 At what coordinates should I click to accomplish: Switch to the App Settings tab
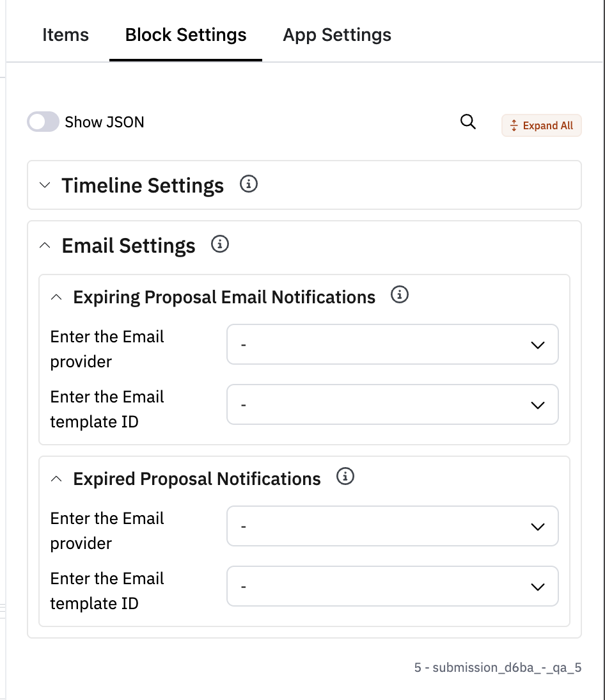point(337,35)
